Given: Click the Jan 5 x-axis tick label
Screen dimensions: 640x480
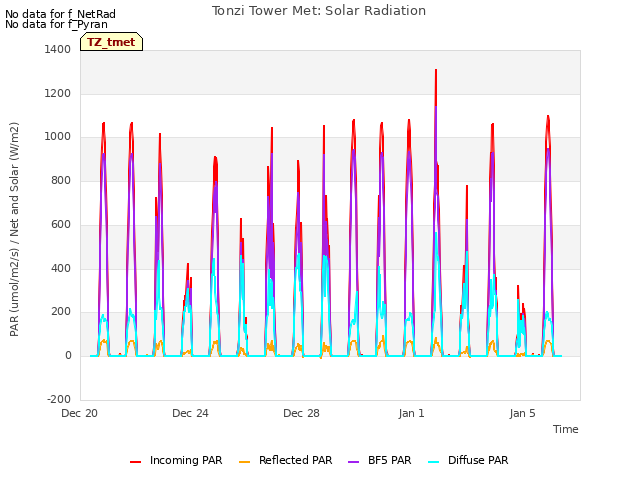Looking at the screenshot, I should click(x=522, y=413).
